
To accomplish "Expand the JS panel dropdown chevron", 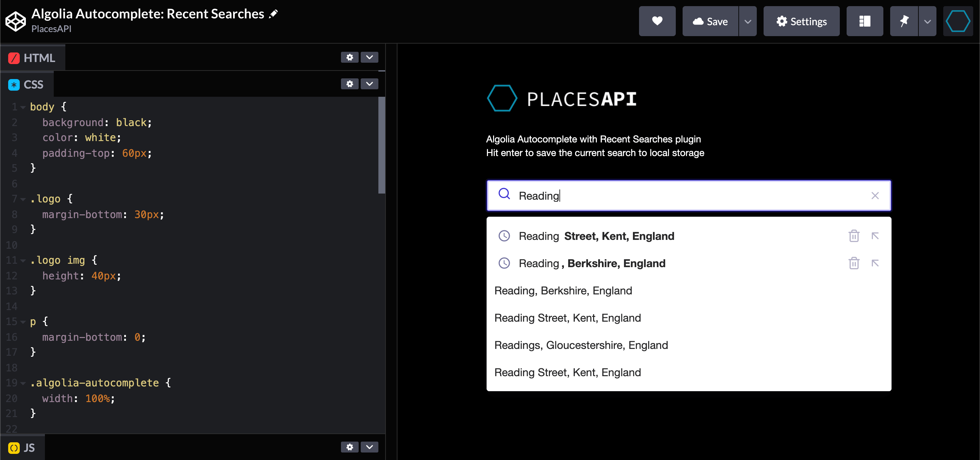I will pyautogui.click(x=369, y=447).
